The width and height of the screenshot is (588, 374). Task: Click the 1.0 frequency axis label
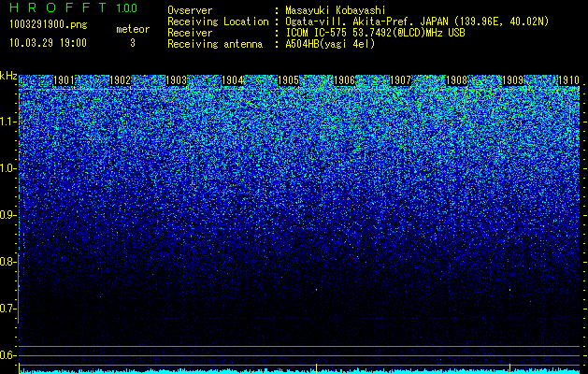[7, 168]
